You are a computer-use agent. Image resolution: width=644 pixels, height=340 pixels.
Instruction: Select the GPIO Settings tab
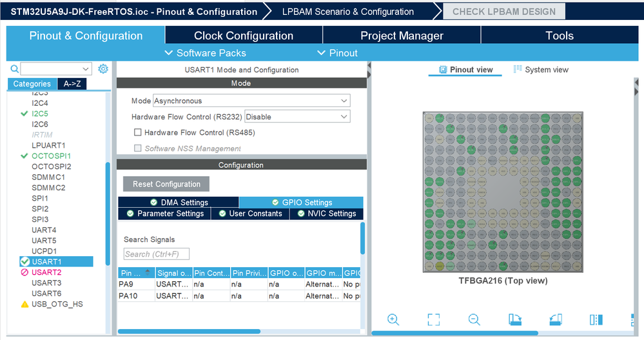(x=302, y=203)
